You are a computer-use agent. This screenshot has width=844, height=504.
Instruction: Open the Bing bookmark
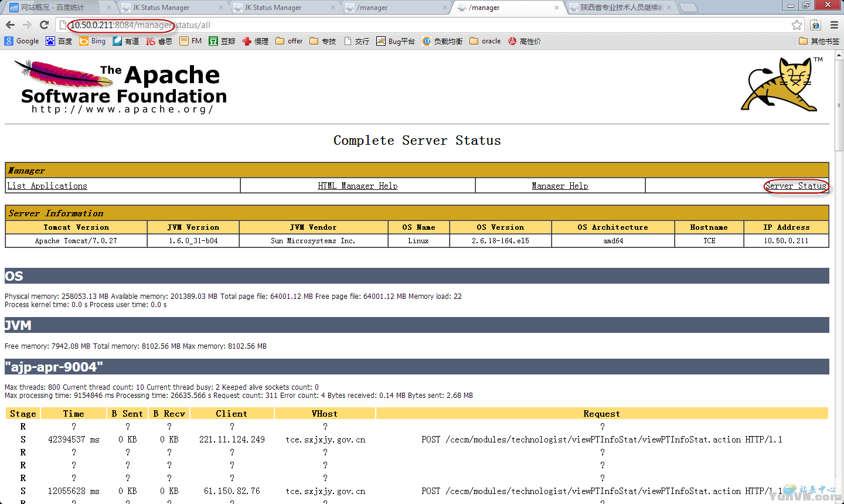[x=93, y=41]
